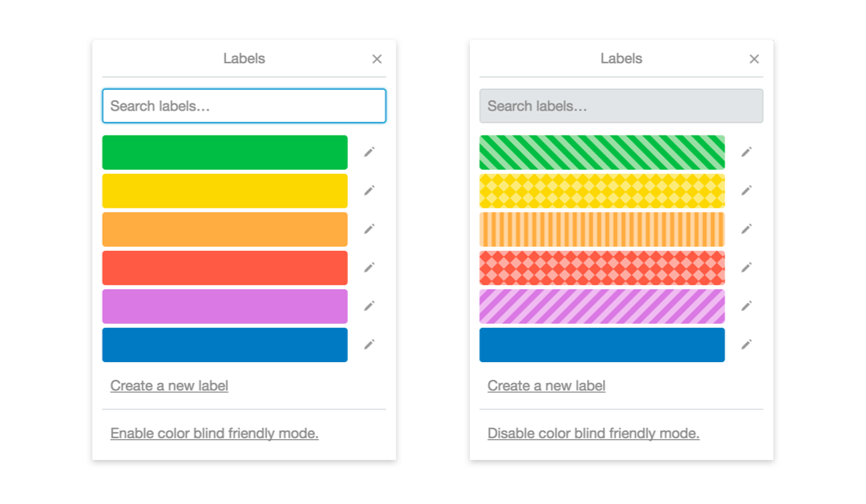866x504 pixels.
Task: Edit the solid red label in left panel
Action: pos(370,267)
